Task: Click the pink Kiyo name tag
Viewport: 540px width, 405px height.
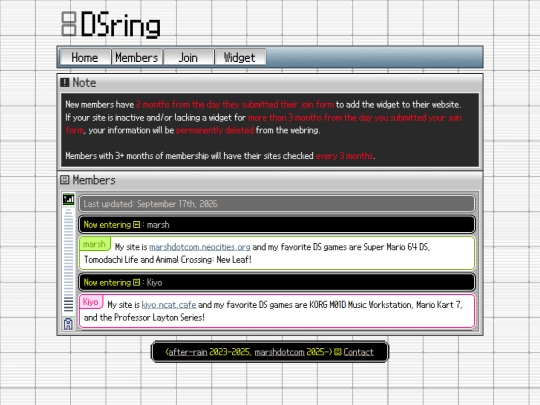Action: [x=91, y=302]
